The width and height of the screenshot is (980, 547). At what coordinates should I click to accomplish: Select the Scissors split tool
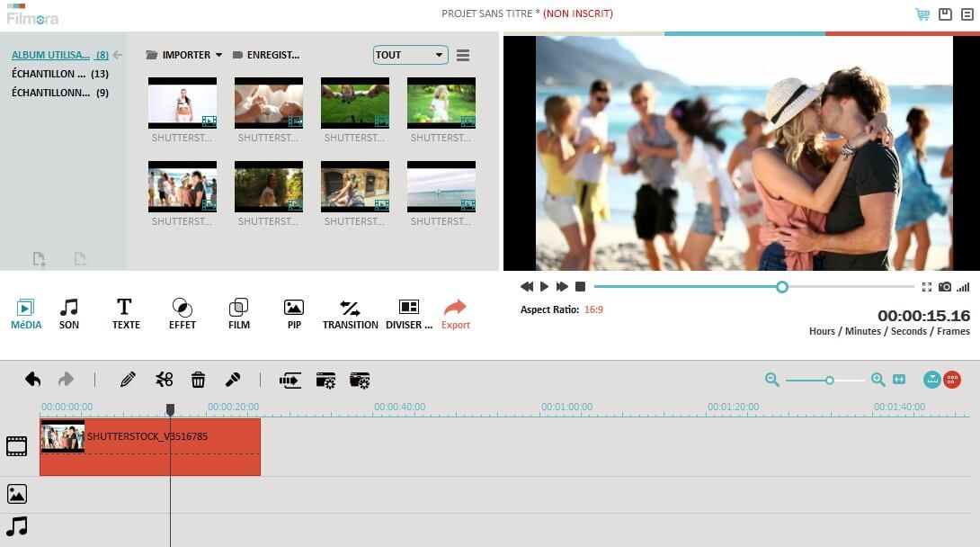point(165,380)
